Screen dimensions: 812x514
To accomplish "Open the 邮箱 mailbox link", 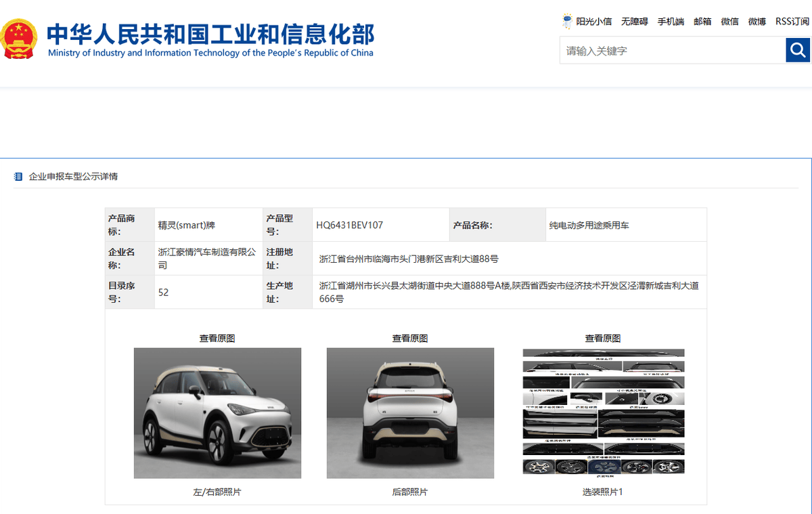I will coord(702,22).
